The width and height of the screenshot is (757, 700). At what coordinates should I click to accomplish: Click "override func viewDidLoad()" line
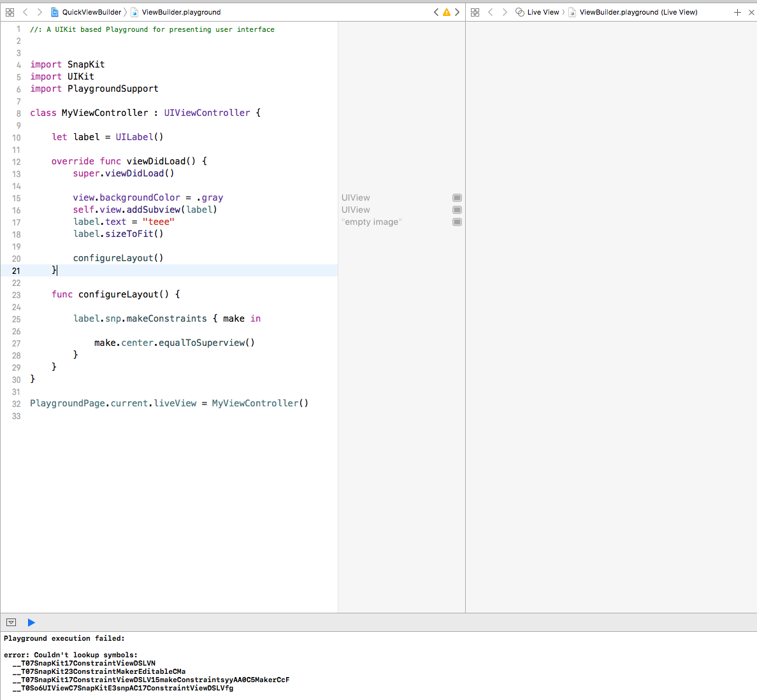tap(129, 161)
